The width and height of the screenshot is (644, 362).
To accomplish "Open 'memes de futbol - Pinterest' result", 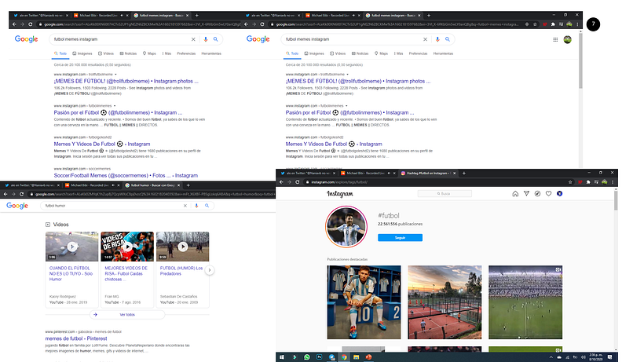I will tap(76, 338).
